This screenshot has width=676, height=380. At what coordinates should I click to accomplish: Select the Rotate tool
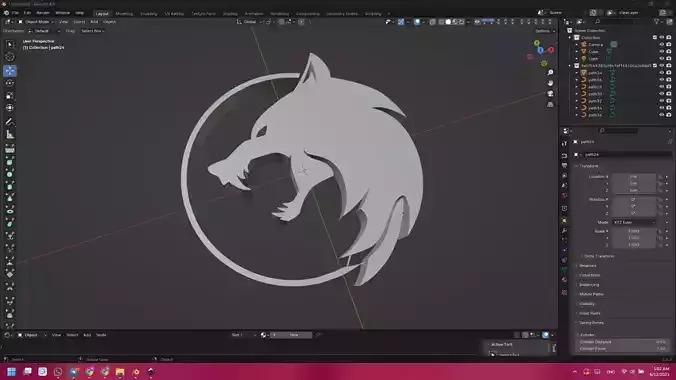click(9, 83)
